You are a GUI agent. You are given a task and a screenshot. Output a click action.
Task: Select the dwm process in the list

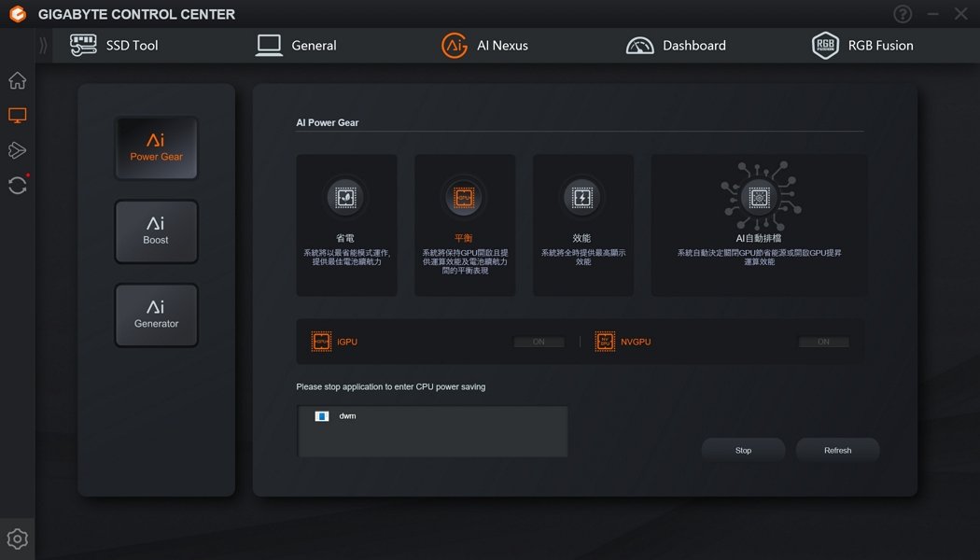[x=432, y=416]
